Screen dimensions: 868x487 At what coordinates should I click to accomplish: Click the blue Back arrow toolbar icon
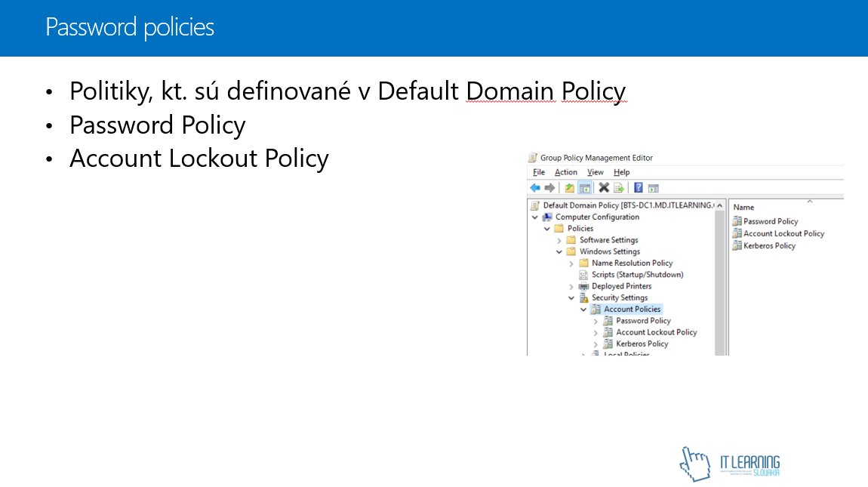pyautogui.click(x=535, y=188)
